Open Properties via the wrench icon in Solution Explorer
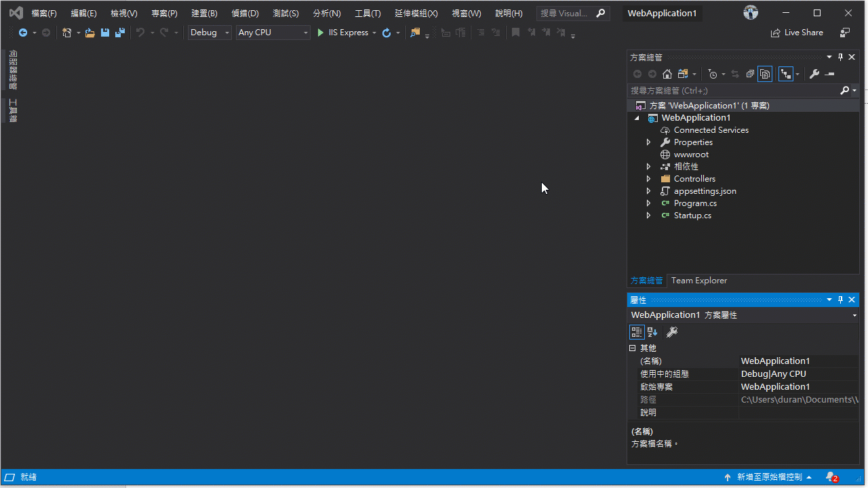Viewport: 868px width, 488px height. (x=814, y=73)
